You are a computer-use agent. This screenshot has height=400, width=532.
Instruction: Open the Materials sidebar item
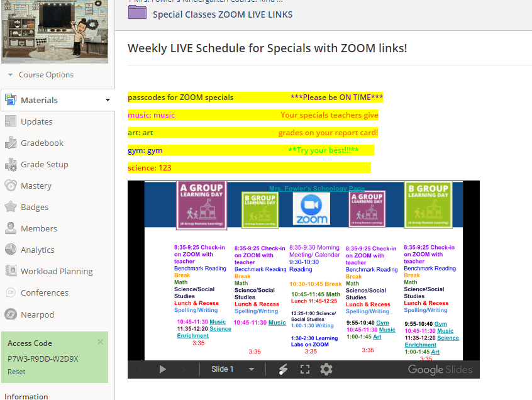[x=58, y=100]
